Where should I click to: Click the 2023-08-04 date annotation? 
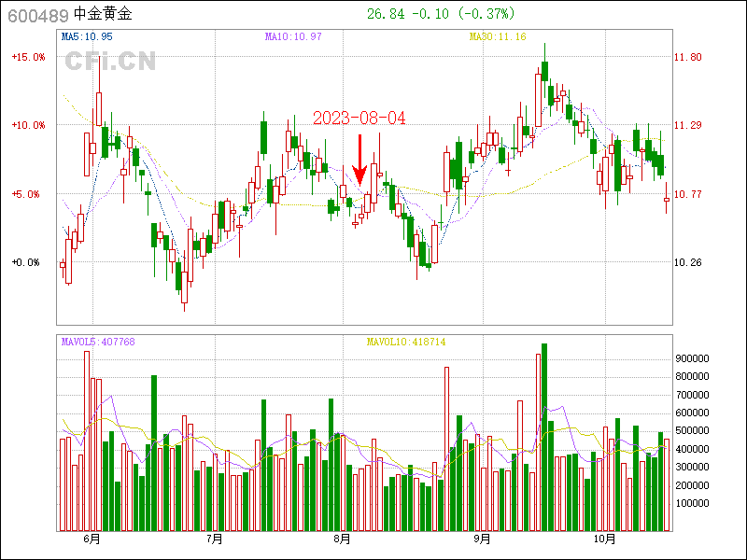[359, 119]
